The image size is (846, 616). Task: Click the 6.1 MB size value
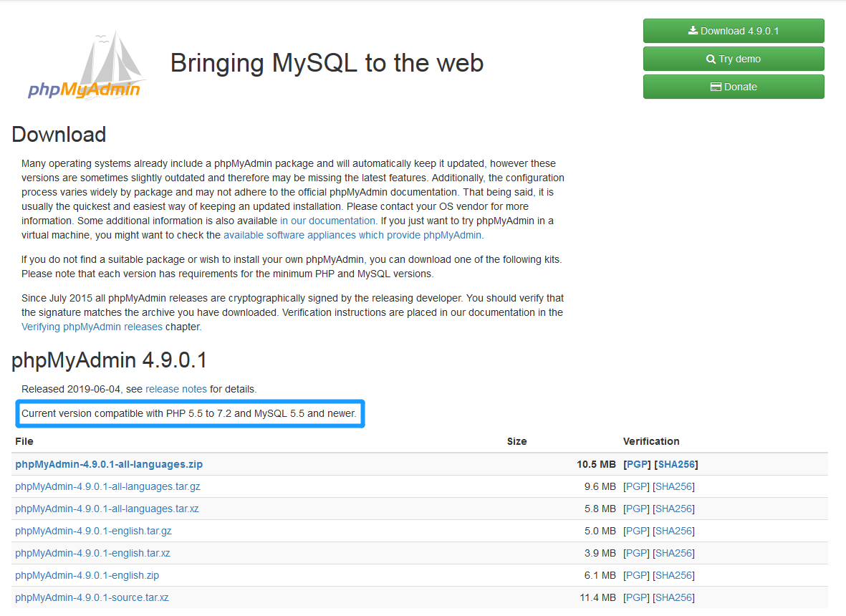600,576
